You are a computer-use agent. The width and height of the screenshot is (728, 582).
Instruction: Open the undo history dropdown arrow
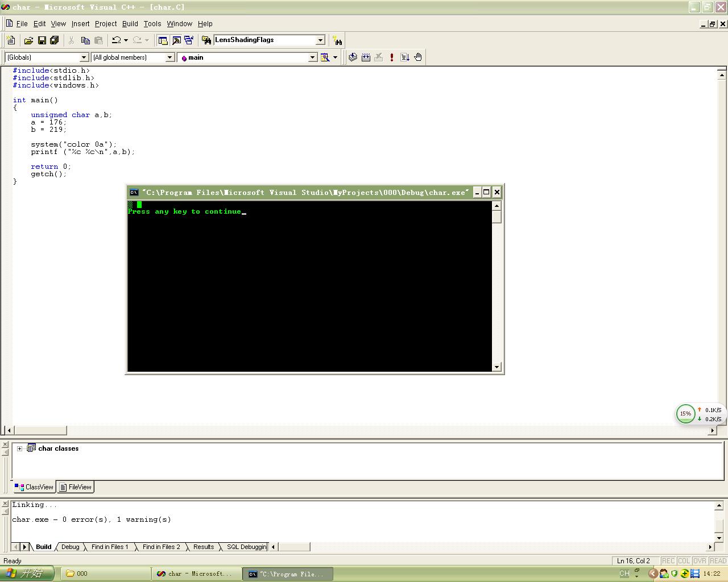click(126, 40)
